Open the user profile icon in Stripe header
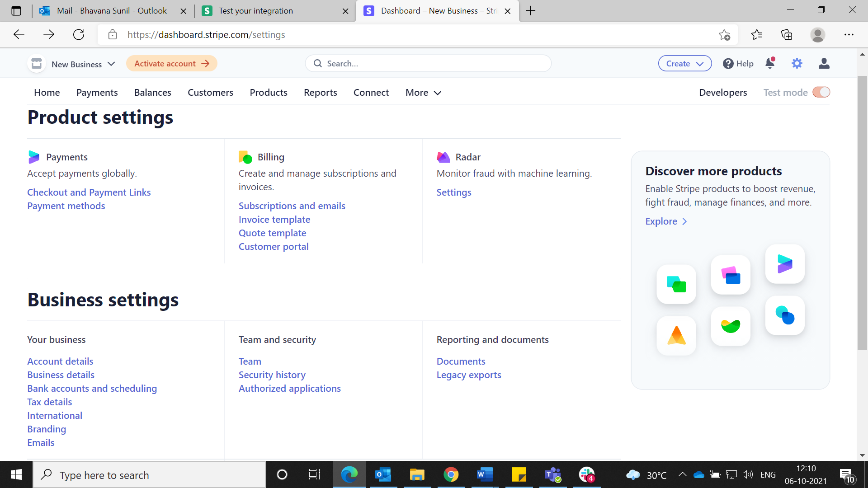 pyautogui.click(x=824, y=64)
